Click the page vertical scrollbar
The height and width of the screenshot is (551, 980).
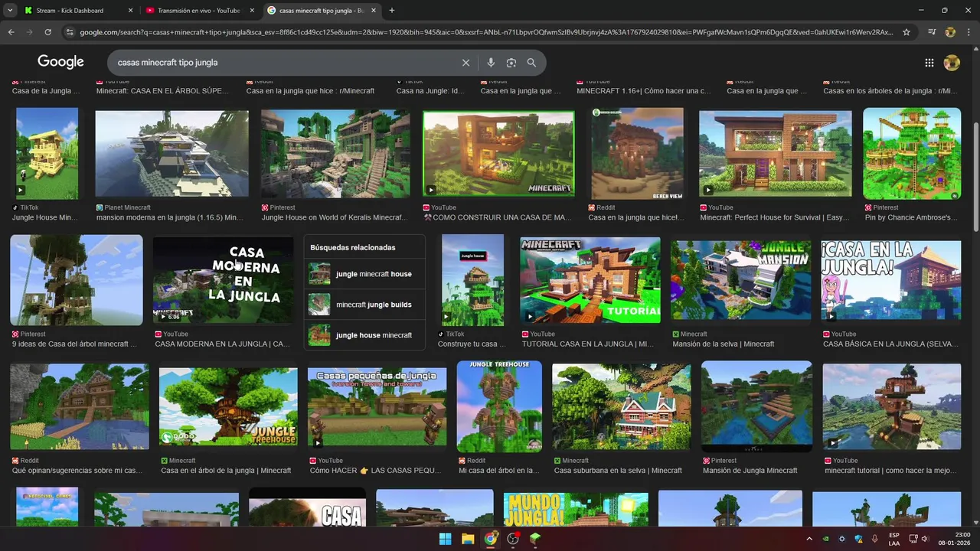tap(975, 176)
